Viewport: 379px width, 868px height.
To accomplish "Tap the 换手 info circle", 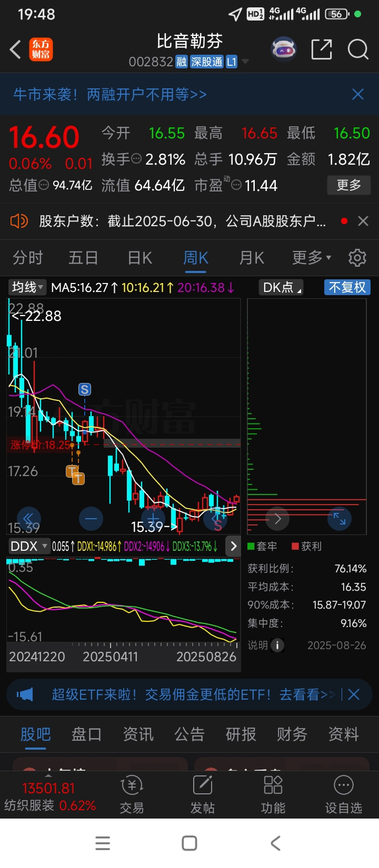I will click(136, 159).
